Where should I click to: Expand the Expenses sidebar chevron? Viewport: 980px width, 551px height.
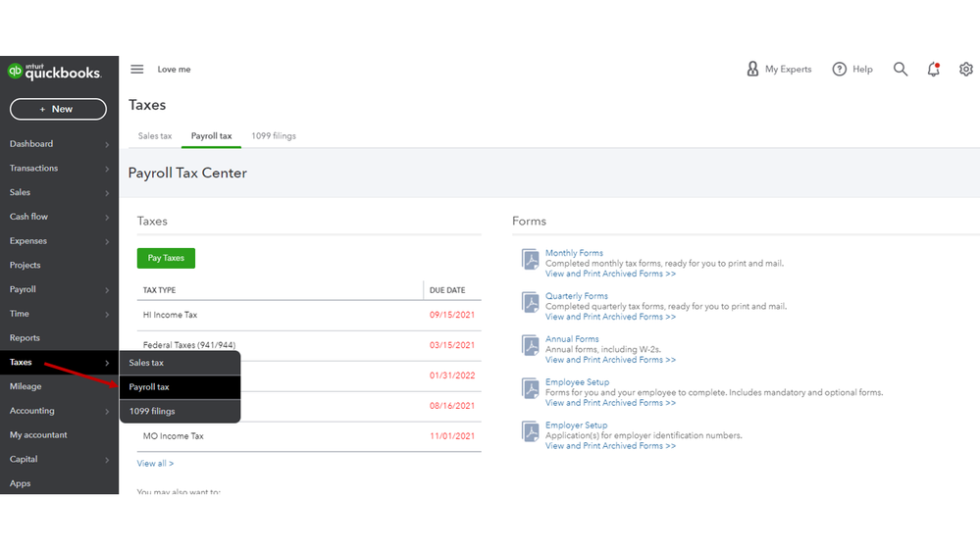(107, 241)
